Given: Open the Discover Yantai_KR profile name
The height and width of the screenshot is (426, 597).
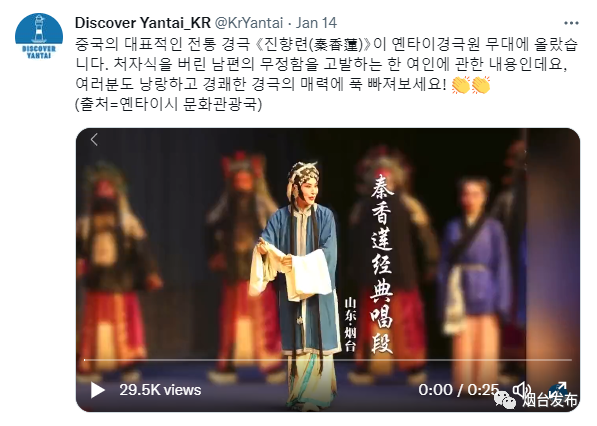Looking at the screenshot, I should (x=143, y=23).
